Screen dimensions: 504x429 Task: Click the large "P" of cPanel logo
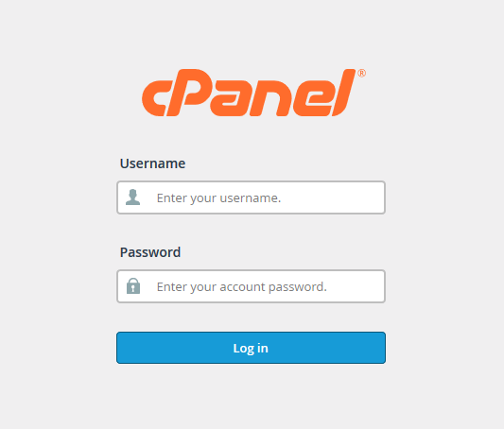(188, 93)
